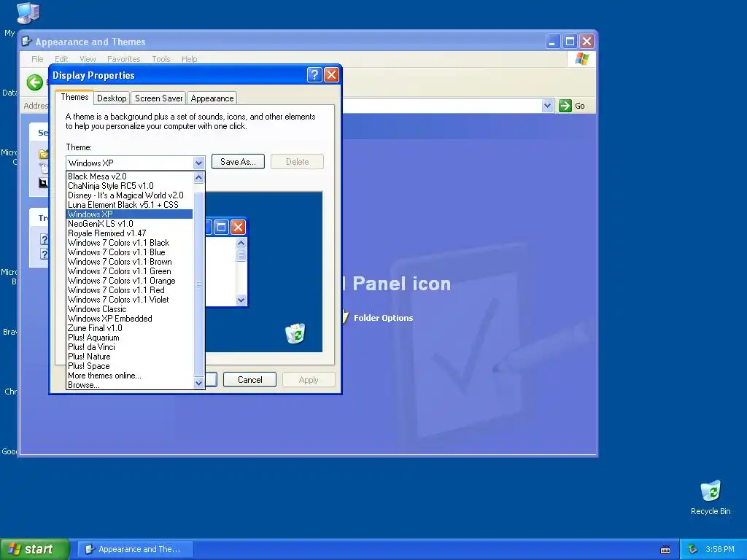The image size is (747, 560).
Task: Click the Appearance and Themes title icon
Action: 27,42
